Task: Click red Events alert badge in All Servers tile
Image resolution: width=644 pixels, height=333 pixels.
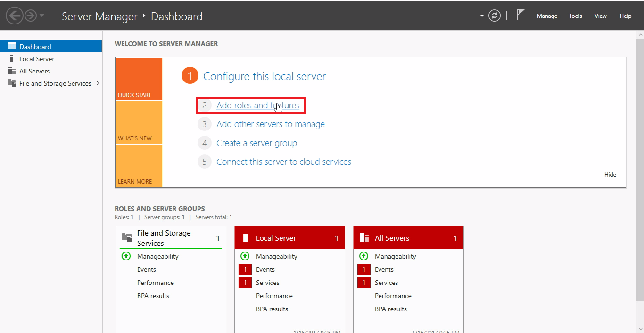Action: [x=363, y=269]
